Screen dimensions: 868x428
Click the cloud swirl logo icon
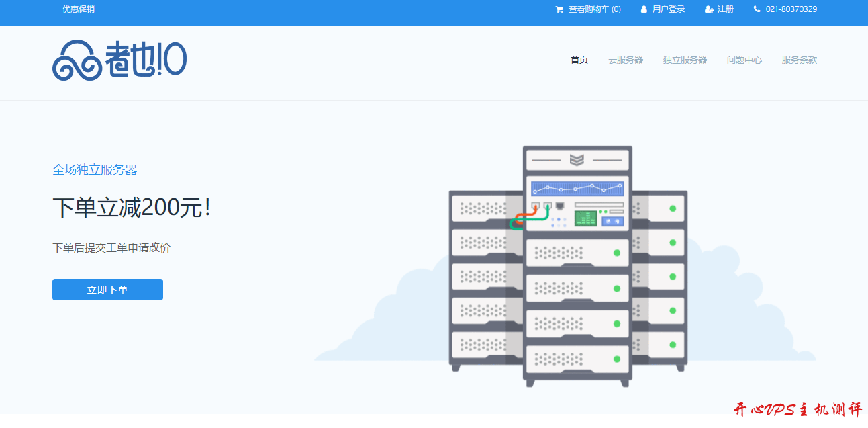coord(77,60)
